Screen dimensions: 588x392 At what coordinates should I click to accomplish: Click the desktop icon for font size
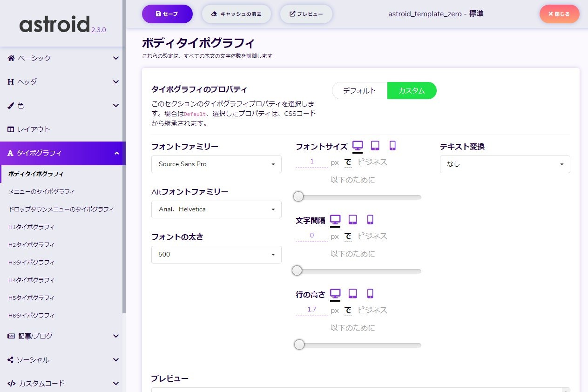tap(358, 146)
